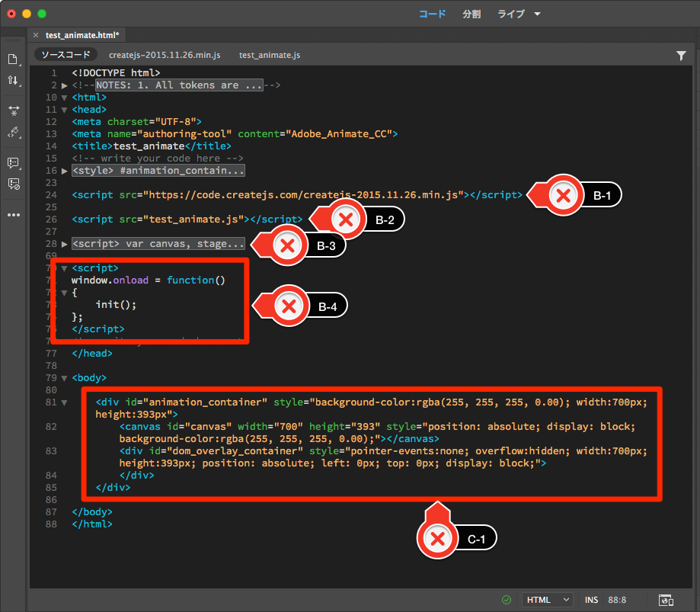
Task: Open the three-dots Customize Toolbar icon
Action: 13,215
